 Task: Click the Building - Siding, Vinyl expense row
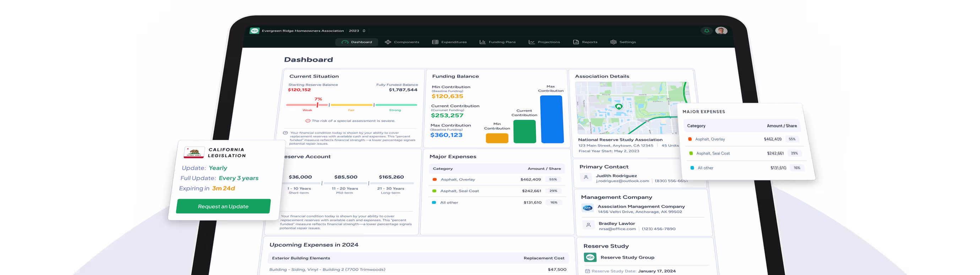coord(418,270)
